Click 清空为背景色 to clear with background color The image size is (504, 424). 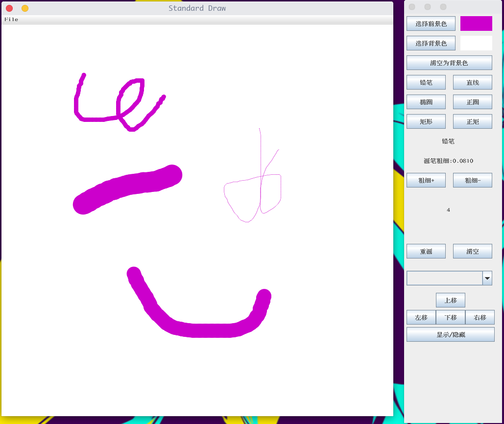pyautogui.click(x=449, y=63)
